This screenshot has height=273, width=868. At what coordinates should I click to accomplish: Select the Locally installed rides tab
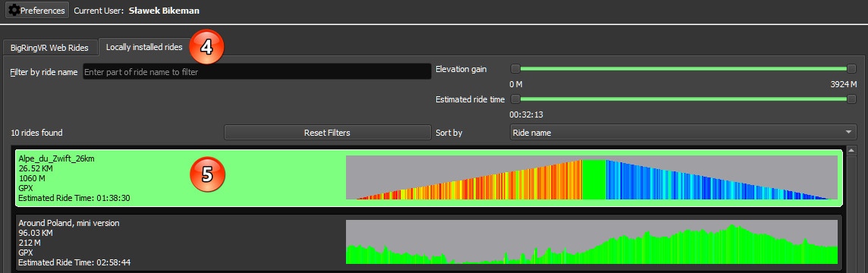point(144,47)
